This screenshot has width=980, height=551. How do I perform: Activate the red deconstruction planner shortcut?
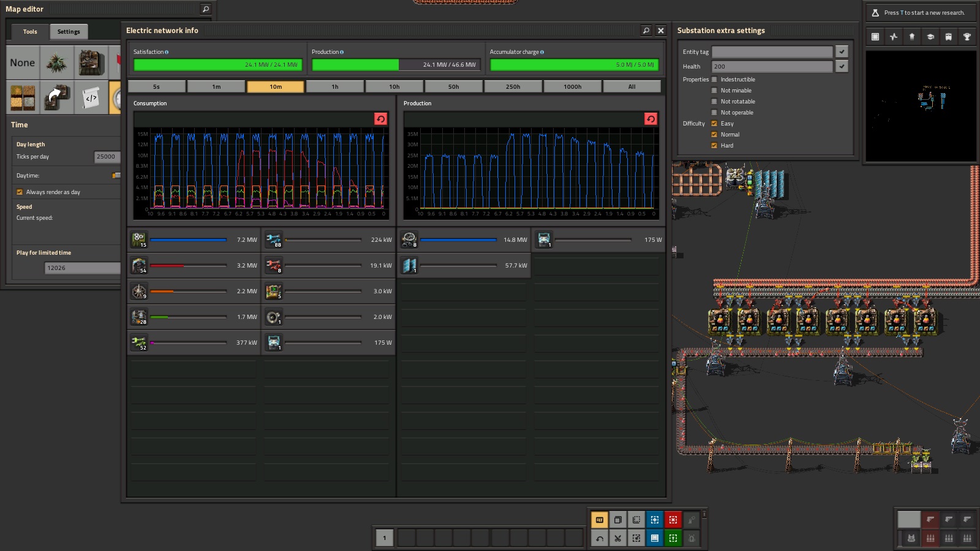pos(673,520)
